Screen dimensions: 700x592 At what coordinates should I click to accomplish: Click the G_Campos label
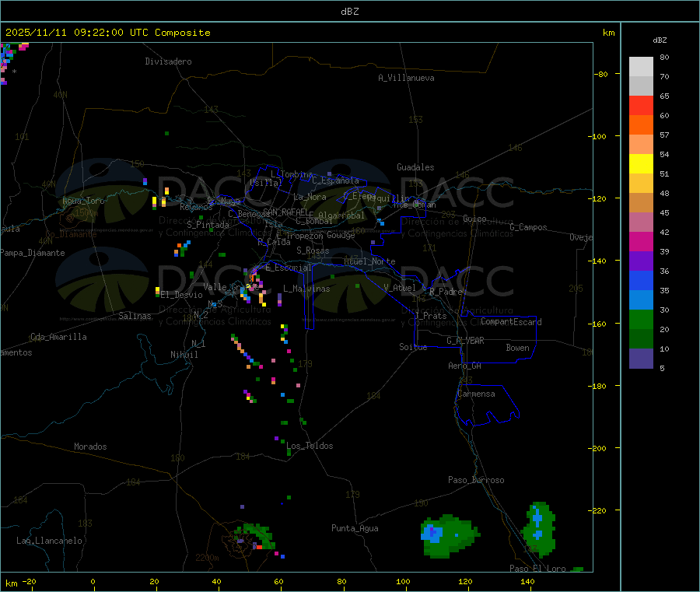coord(529,227)
